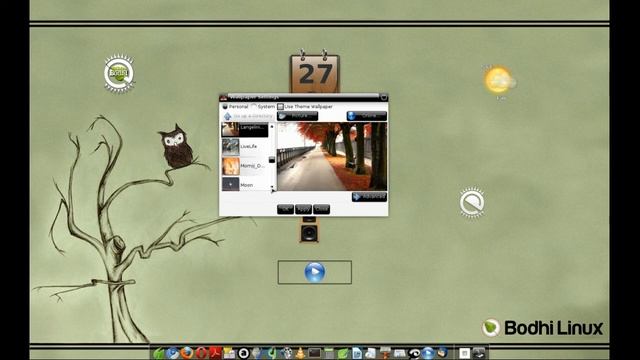Image resolution: width=640 pixels, height=360 pixels.
Task: Launch the blue play-circle media app in dock
Action: 428,353
